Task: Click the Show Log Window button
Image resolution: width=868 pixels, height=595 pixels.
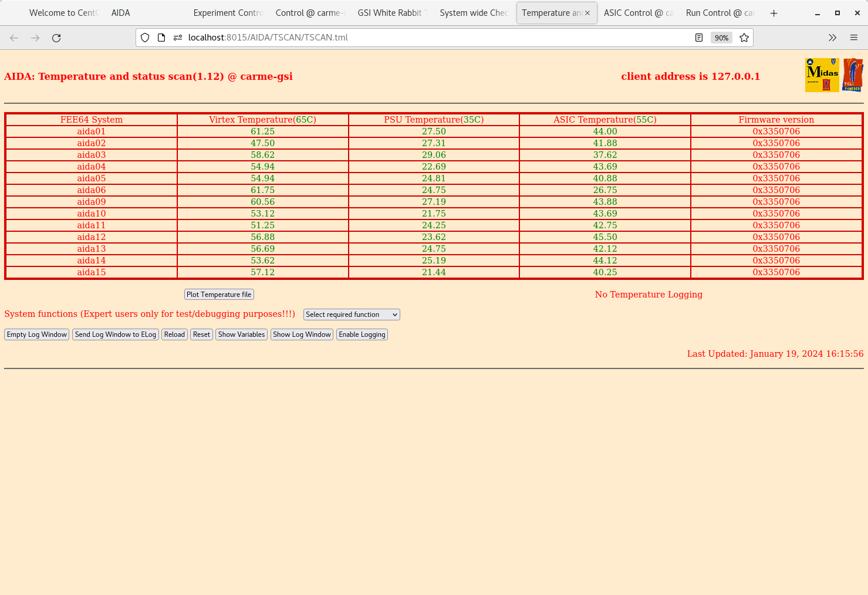Action: click(x=302, y=334)
